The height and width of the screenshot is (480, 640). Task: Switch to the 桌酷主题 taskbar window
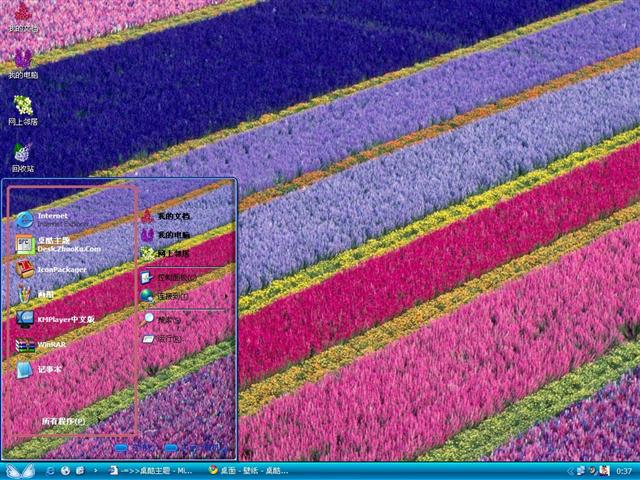pos(151,471)
